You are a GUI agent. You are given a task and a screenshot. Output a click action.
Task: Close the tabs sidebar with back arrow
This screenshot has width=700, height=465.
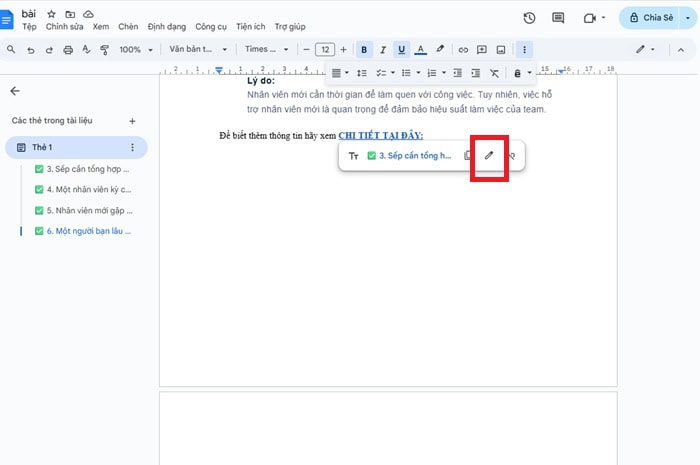click(x=15, y=91)
